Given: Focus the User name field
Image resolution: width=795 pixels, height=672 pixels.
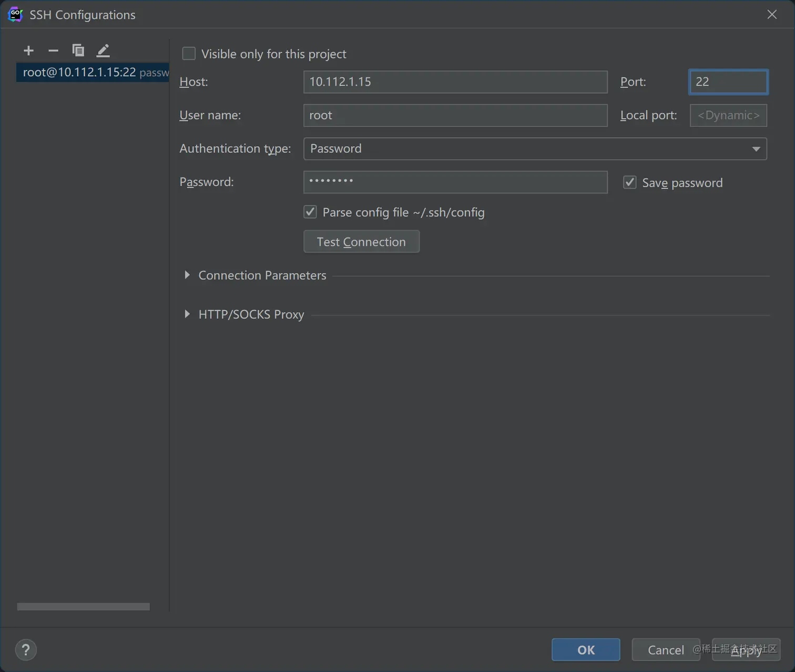Looking at the screenshot, I should pos(455,116).
